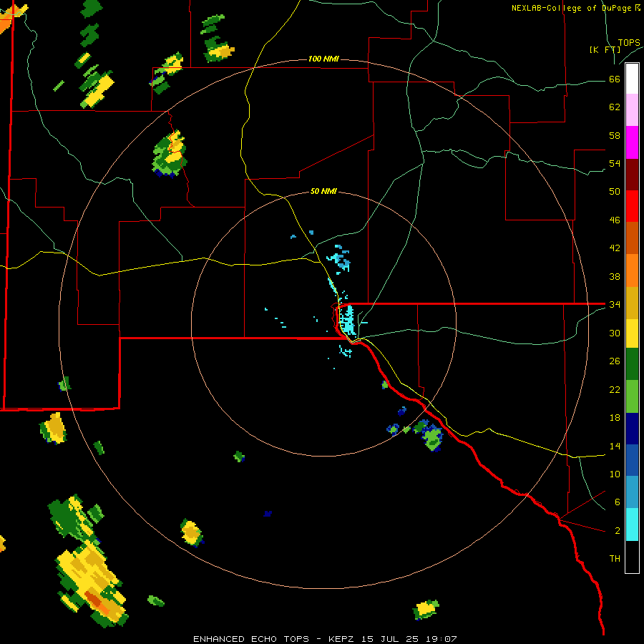Viewport: 644px width, 644px height.
Task: Click the scale label 62
Action: pos(615,107)
